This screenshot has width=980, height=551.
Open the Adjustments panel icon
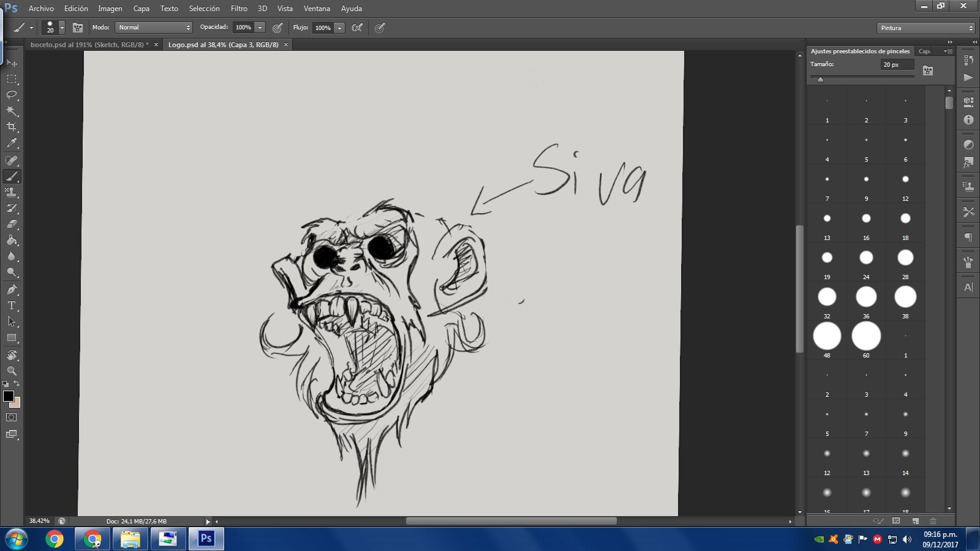coord(968,145)
